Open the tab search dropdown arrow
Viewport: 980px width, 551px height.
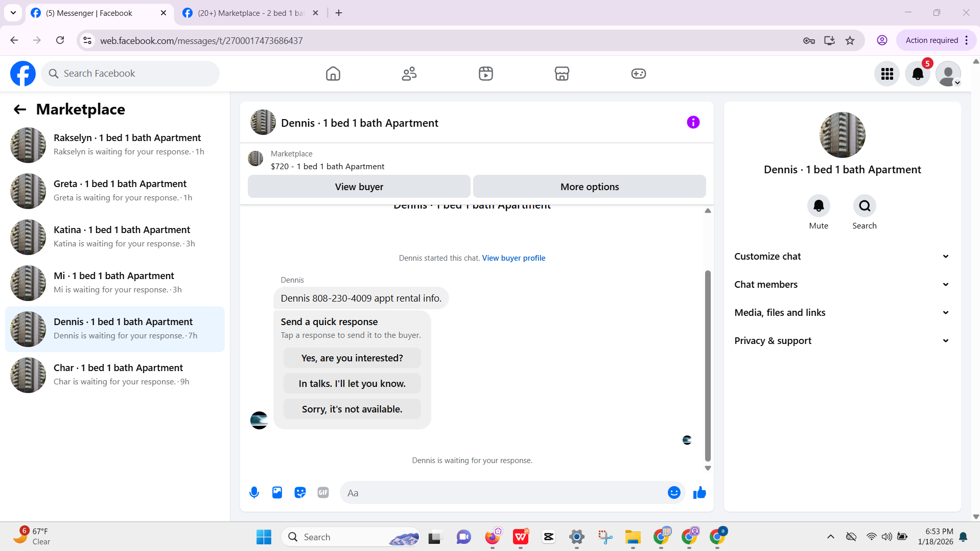pyautogui.click(x=13, y=13)
